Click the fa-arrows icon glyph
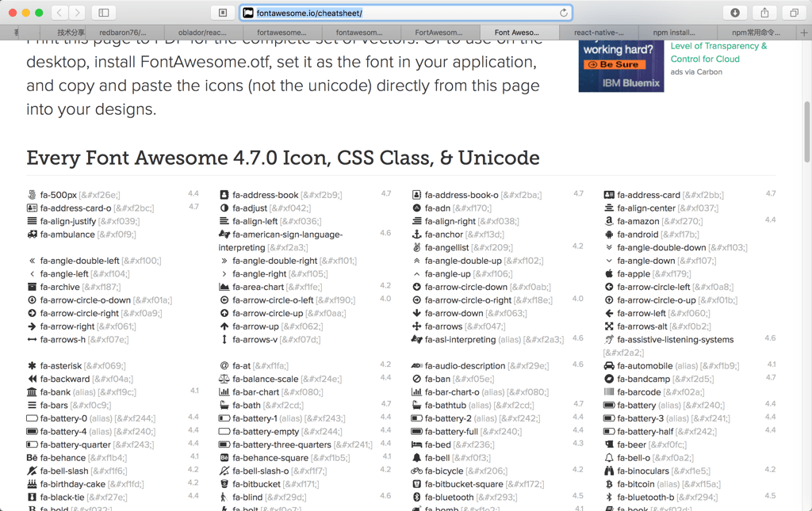The image size is (812, 511). 416,326
